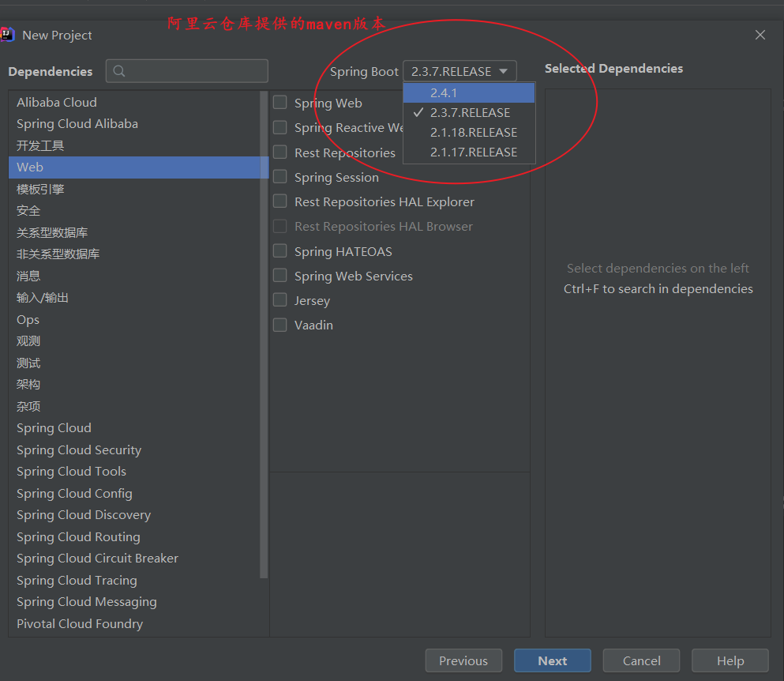784x681 pixels.
Task: Select the Spring Cloud Discovery category
Action: point(134,515)
